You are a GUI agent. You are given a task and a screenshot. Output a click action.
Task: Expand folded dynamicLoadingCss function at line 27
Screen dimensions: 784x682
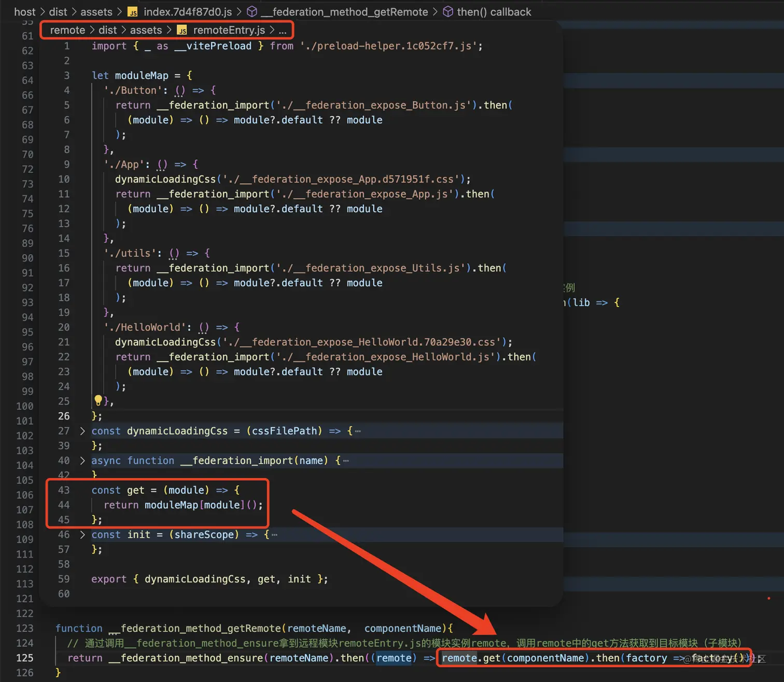[82, 431]
